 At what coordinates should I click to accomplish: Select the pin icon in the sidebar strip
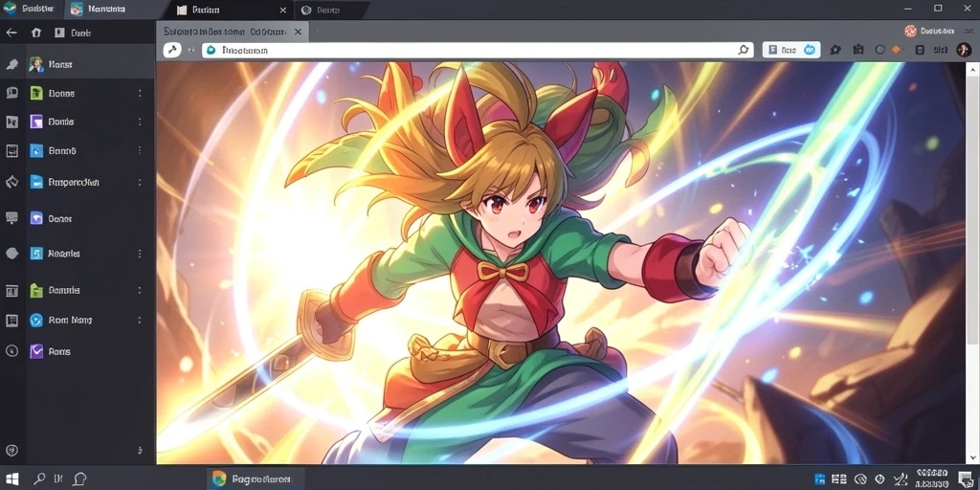pyautogui.click(x=11, y=64)
